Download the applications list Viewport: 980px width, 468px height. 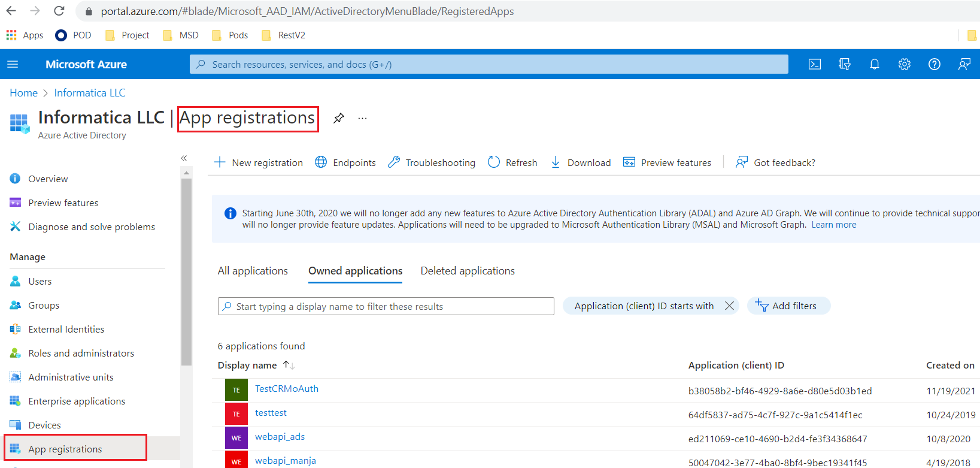(581, 162)
